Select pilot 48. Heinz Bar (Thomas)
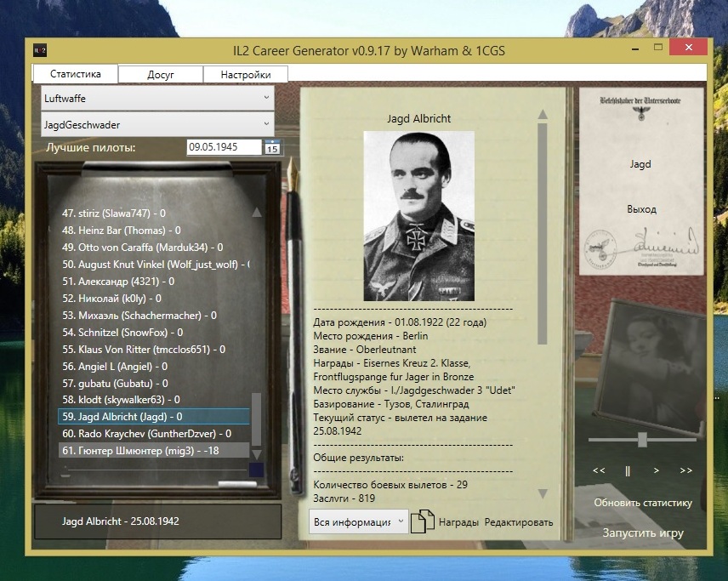The height and width of the screenshot is (581, 728). 154,231
